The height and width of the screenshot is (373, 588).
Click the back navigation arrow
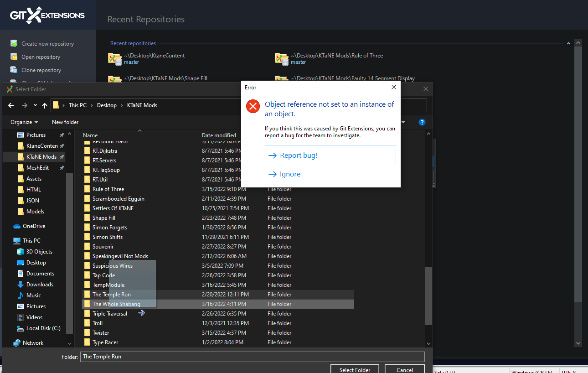click(x=11, y=105)
